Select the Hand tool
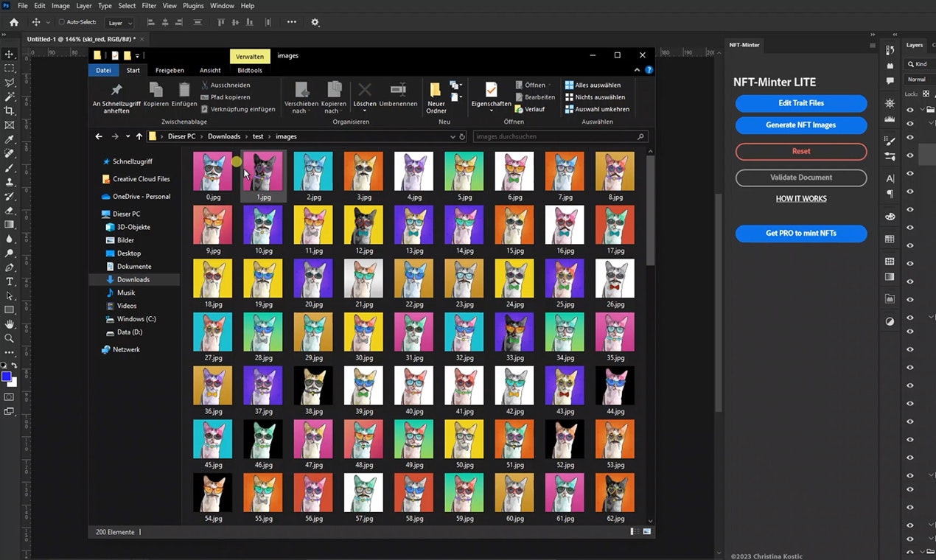Image resolution: width=936 pixels, height=560 pixels. click(10, 324)
